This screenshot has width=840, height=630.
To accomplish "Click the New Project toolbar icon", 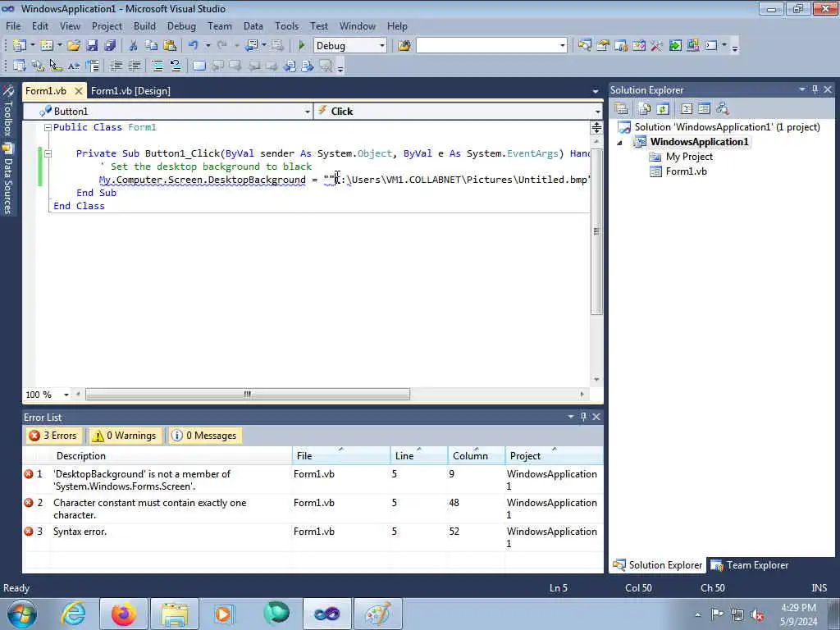I will coord(20,46).
